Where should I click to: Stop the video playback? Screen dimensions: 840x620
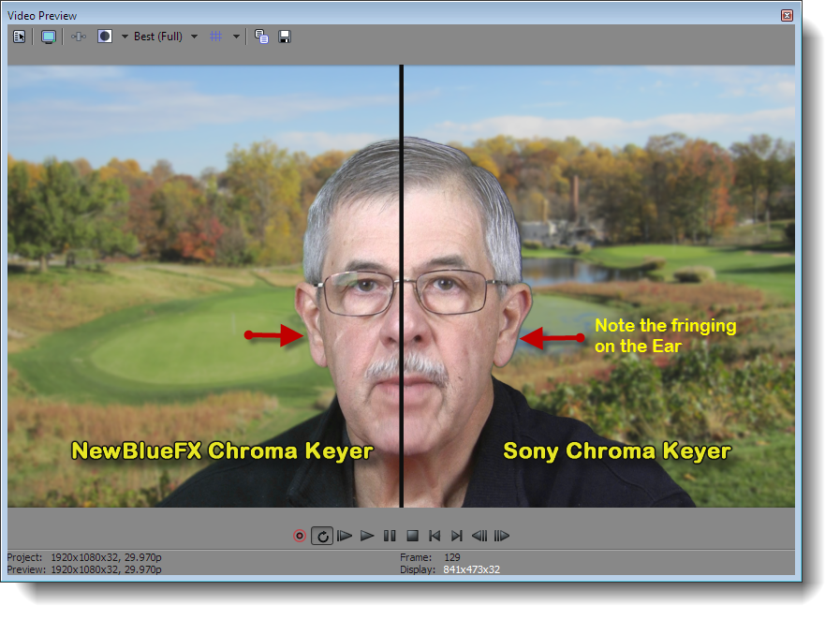[x=412, y=536]
